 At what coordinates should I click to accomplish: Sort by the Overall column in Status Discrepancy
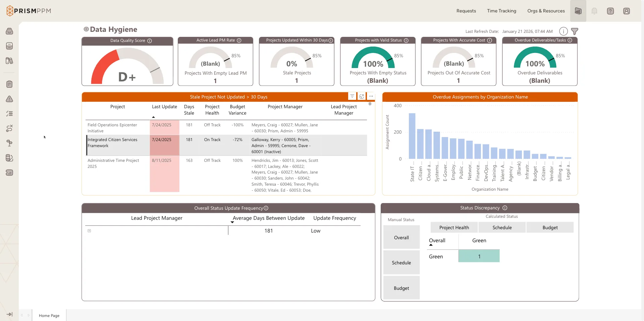click(437, 241)
